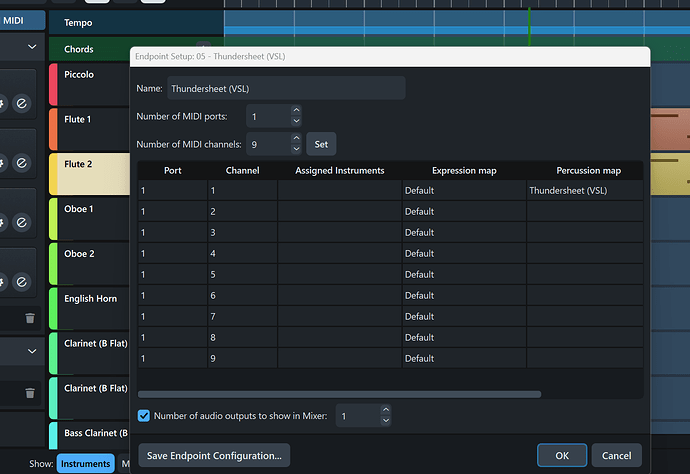Screen dimensions: 690x474
Task: Click the Expression map column header
Action: [464, 170]
